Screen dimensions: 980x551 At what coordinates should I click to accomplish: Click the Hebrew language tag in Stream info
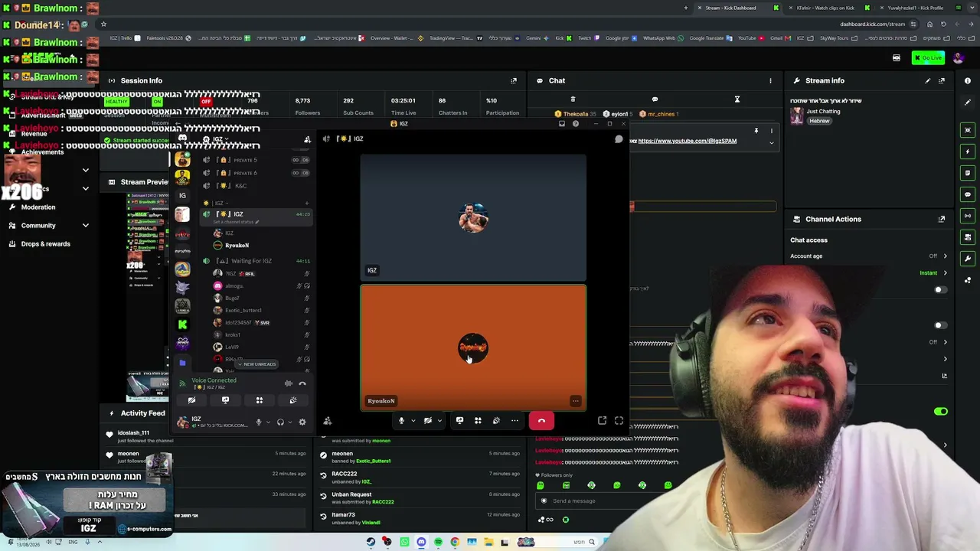pos(819,121)
